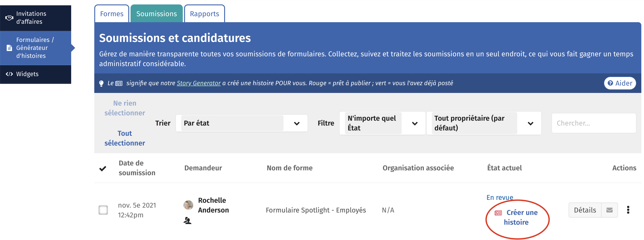Check the checkbox for the nov. 5e 2021 submission
644x240 pixels.
[103, 210]
